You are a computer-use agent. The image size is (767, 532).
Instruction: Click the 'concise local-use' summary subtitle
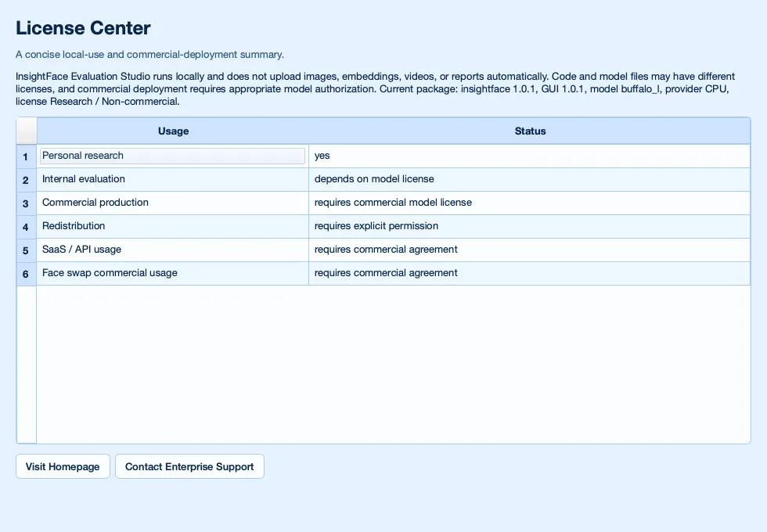(x=149, y=54)
